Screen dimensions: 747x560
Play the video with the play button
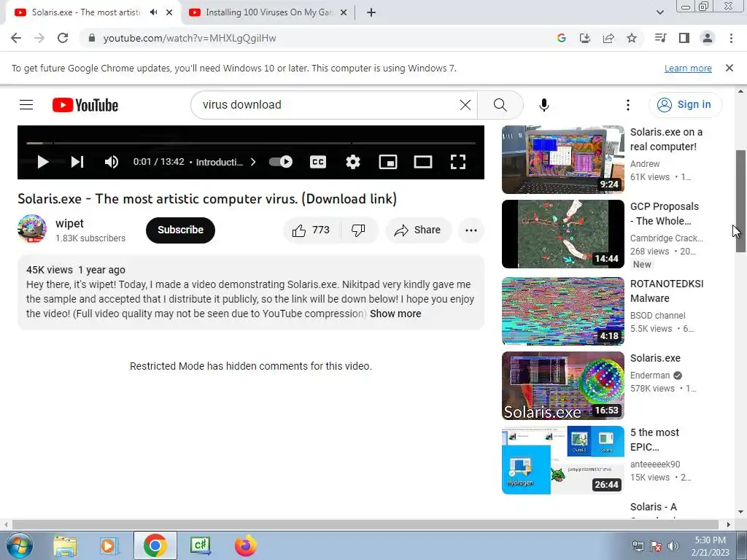43,162
